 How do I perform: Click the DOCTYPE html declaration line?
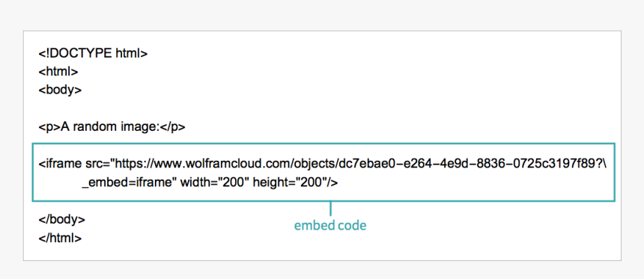point(93,54)
